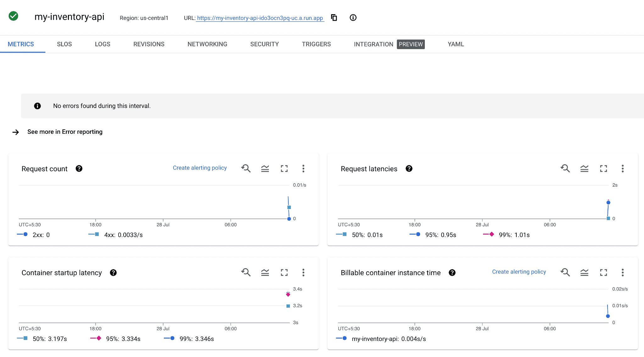Click the chart options wave icon on Container startup latency
This screenshot has height=357, width=644.
(x=265, y=272)
